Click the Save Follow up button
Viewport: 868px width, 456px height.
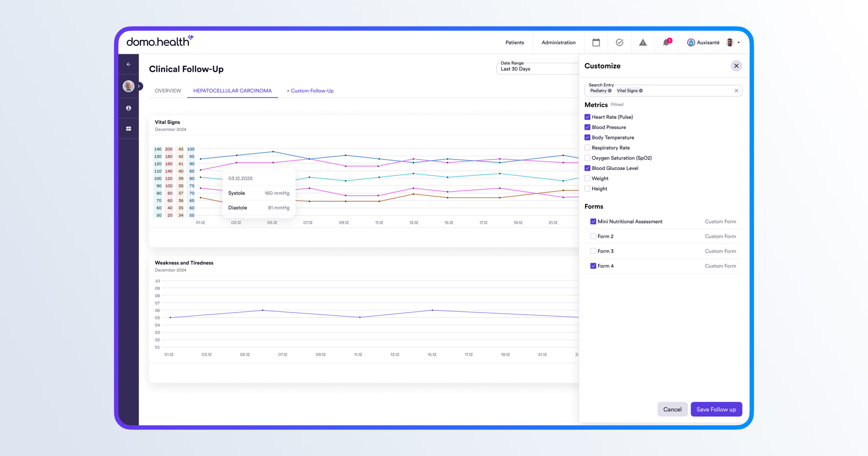click(716, 409)
